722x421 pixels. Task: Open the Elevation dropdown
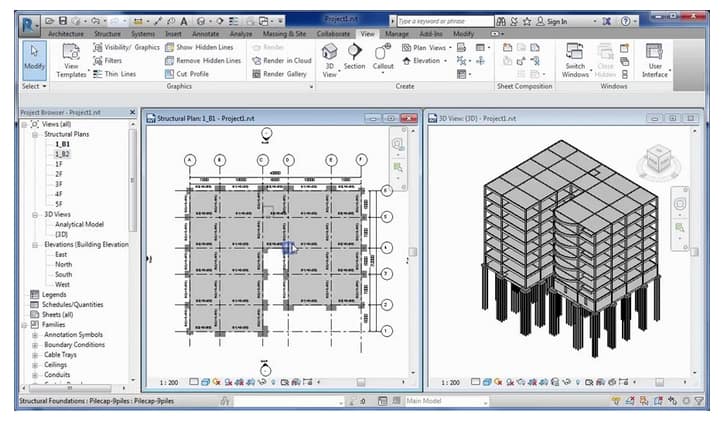click(x=425, y=61)
